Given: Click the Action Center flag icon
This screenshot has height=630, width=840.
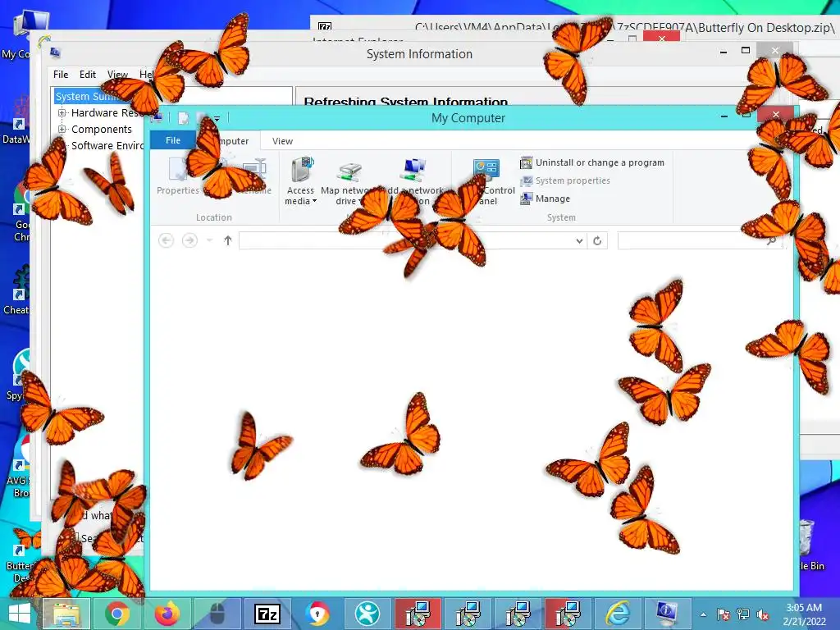Looking at the screenshot, I should tap(724, 614).
